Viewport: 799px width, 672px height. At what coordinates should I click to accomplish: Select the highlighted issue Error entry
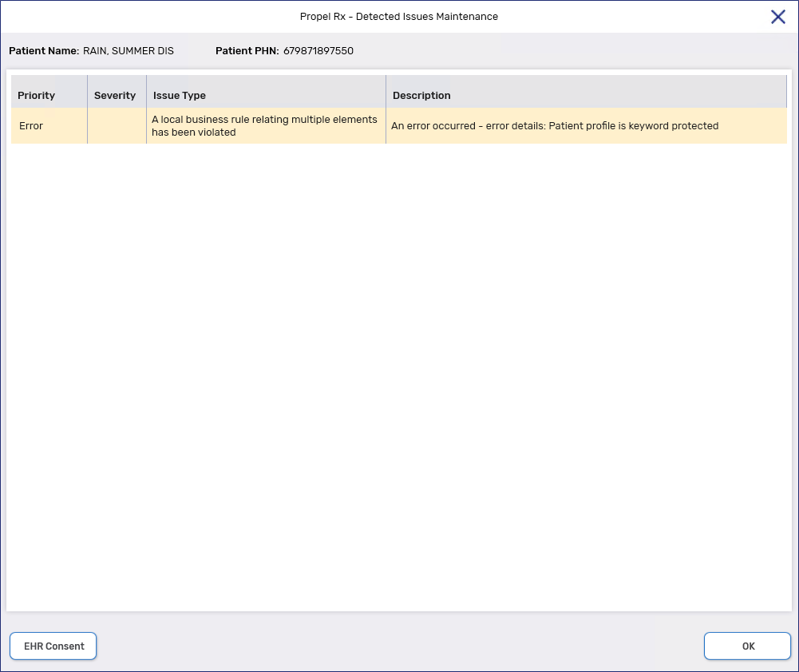[x=30, y=125]
